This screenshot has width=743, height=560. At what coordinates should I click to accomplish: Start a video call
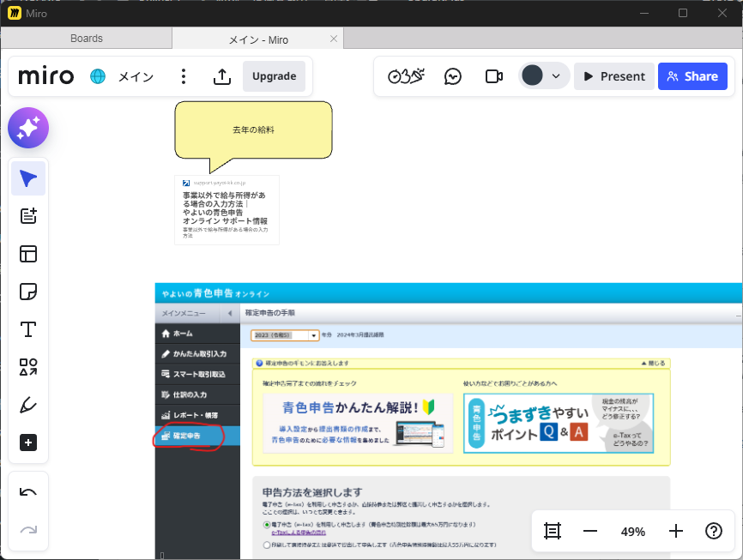[x=493, y=76]
